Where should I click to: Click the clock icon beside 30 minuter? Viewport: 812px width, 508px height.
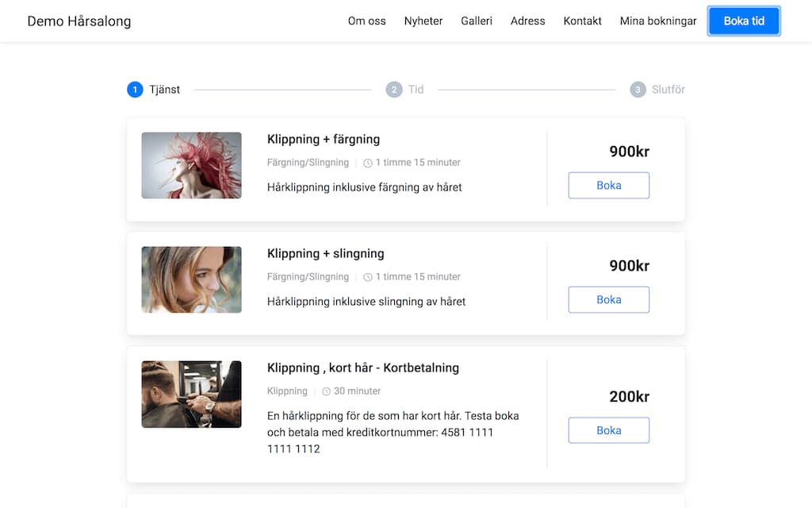[326, 391]
